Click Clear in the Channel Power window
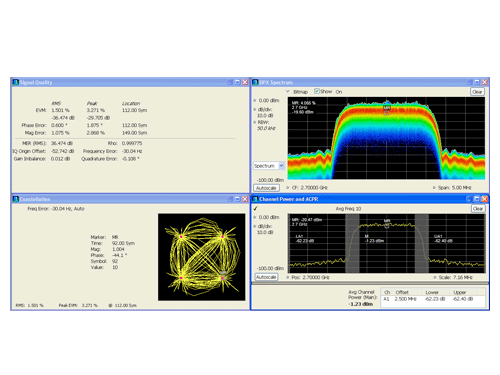This screenshot has width=500, height=375. click(x=478, y=209)
